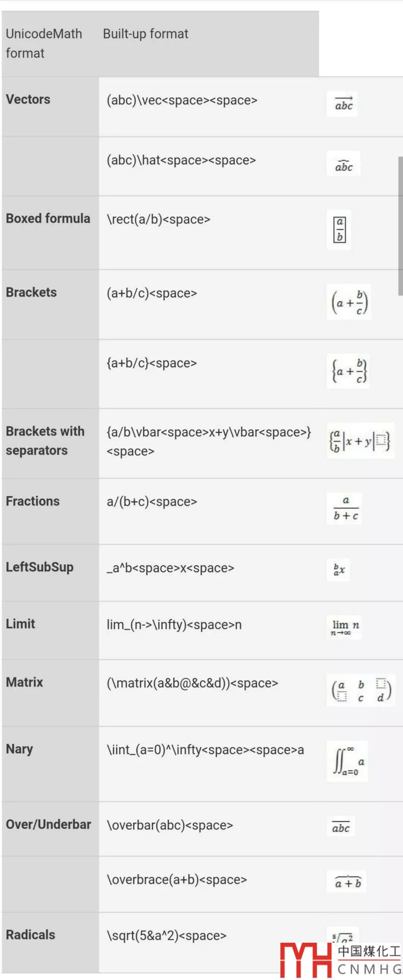The height and width of the screenshot is (980, 403).
Task: Click the curly-brace a plus b/c formula
Action: pos(349,371)
